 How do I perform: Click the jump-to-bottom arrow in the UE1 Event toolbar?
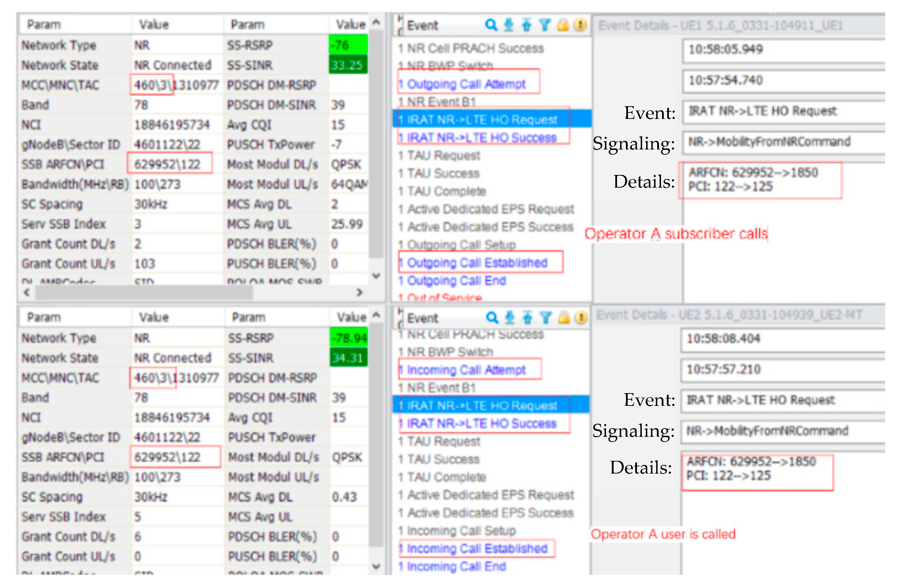[509, 25]
